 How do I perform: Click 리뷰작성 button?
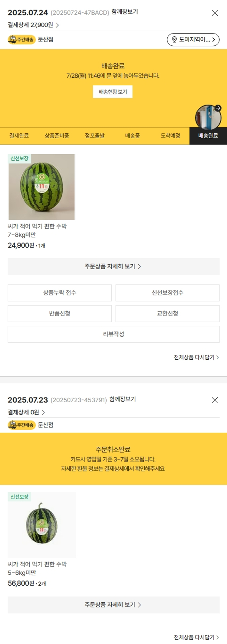pos(113,334)
